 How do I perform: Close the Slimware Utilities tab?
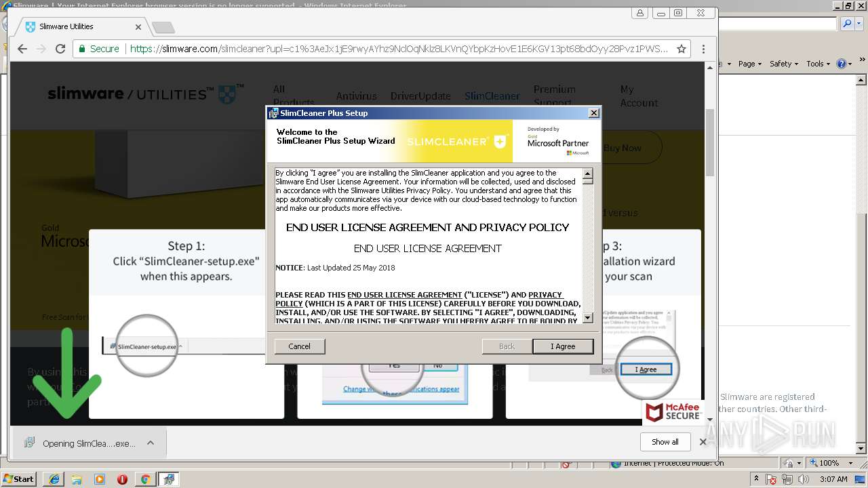coord(138,27)
